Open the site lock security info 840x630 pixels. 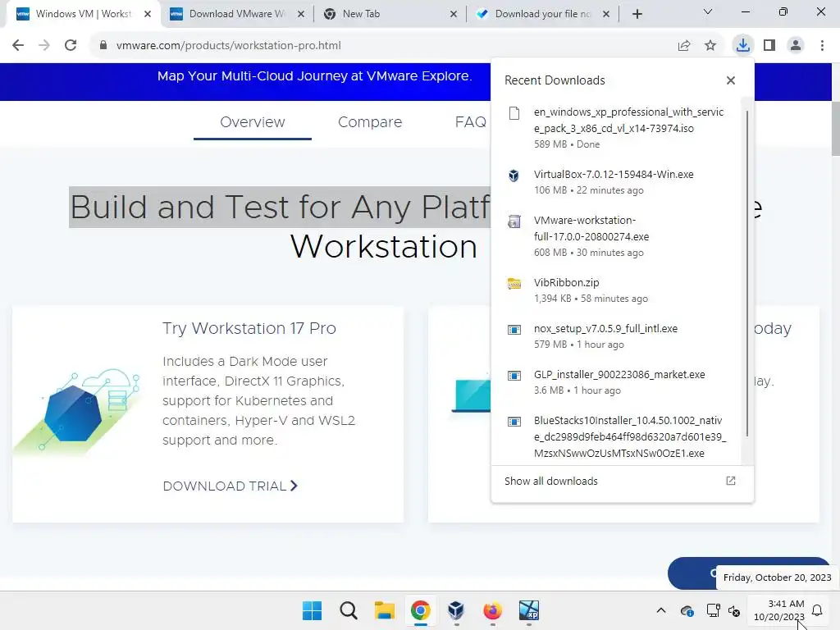point(103,46)
